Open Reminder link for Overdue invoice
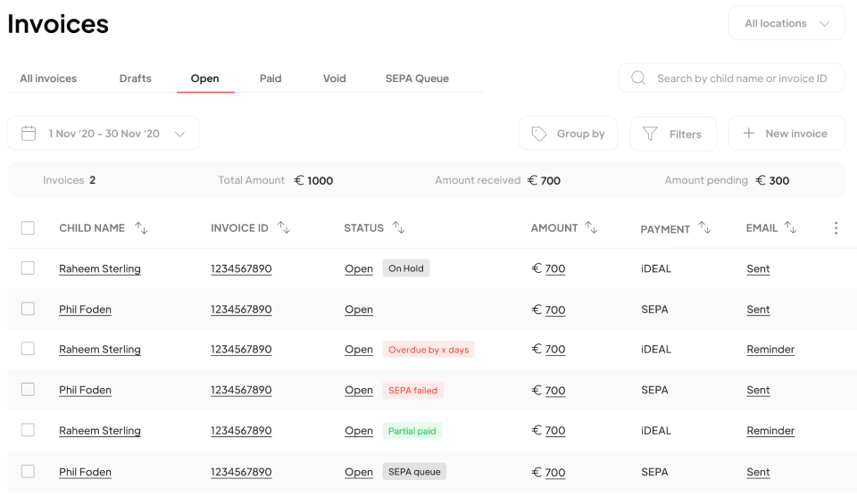Viewport: 857px width, 504px height. [x=770, y=350]
